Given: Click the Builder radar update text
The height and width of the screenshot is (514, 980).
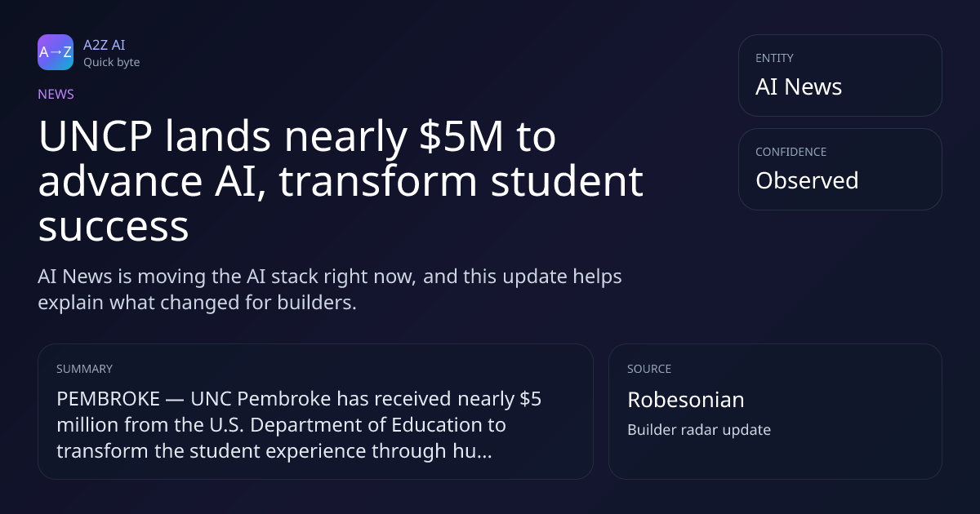Looking at the screenshot, I should pos(699,430).
